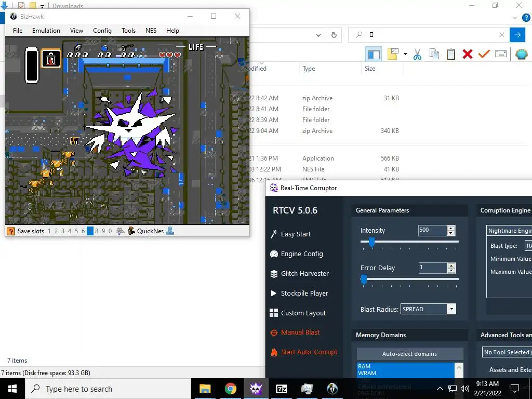Select save slot 1 in BizHawk
The image size is (532, 399).
tap(49, 231)
